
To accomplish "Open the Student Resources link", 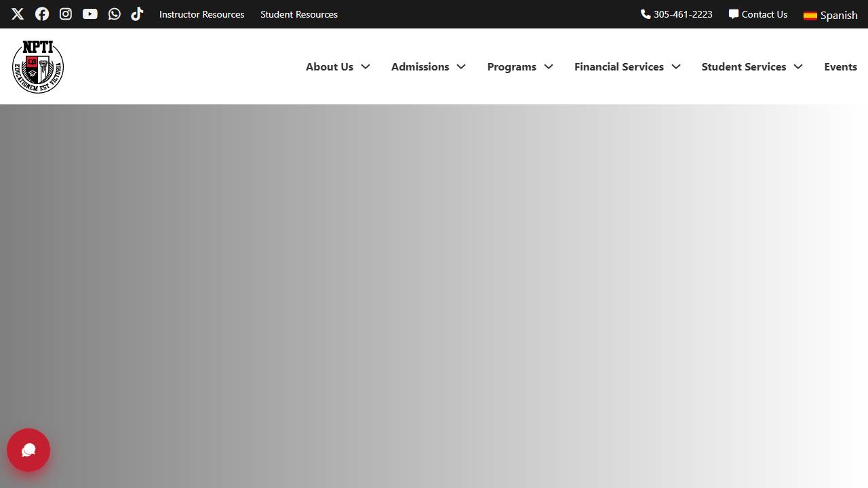I will point(299,14).
